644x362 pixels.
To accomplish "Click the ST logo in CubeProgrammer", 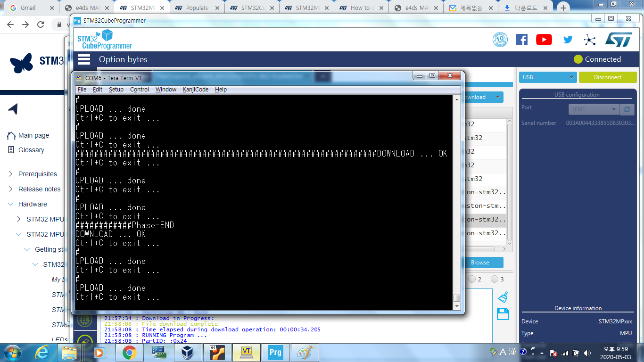I will 619,40.
